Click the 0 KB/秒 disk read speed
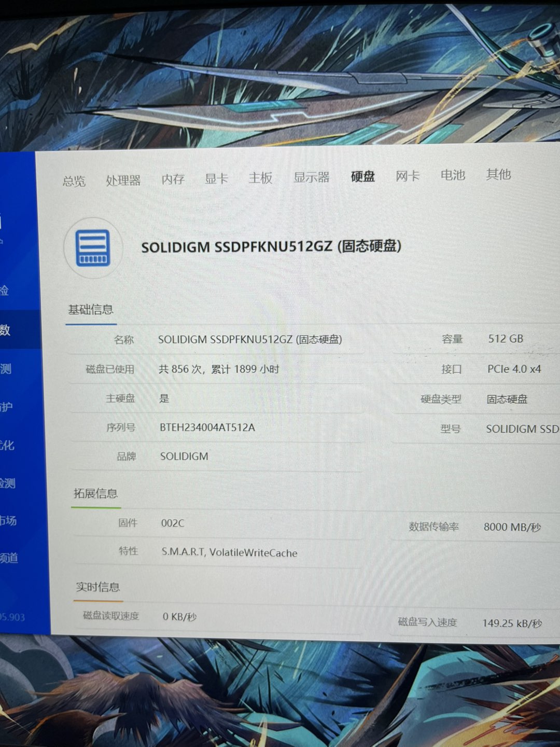The width and height of the screenshot is (560, 747). (179, 617)
